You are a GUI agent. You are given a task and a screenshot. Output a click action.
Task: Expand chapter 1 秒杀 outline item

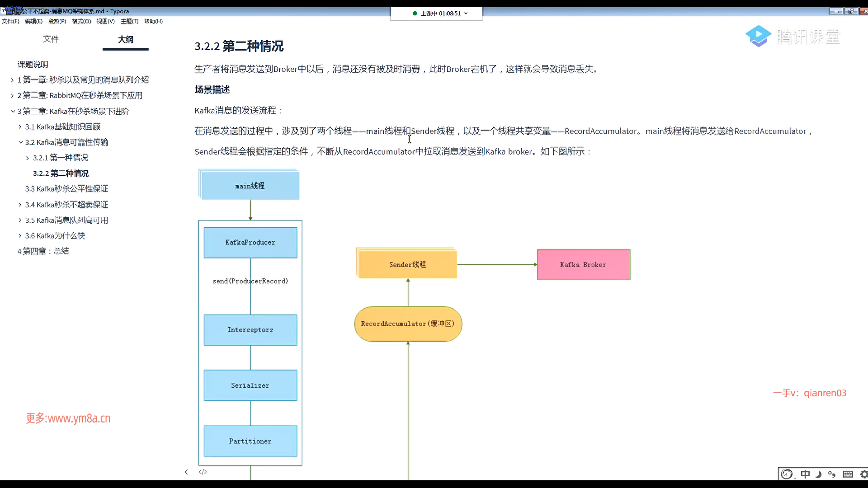[x=12, y=80]
